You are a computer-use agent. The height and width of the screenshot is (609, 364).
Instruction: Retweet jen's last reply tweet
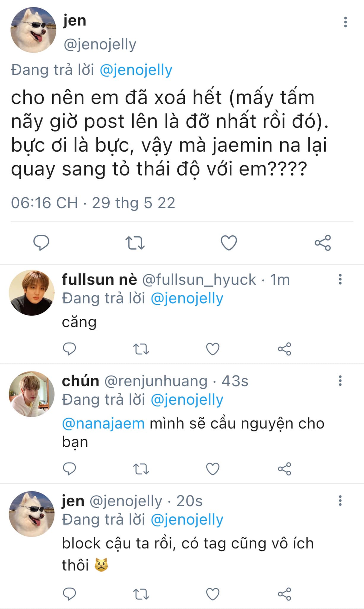141,594
